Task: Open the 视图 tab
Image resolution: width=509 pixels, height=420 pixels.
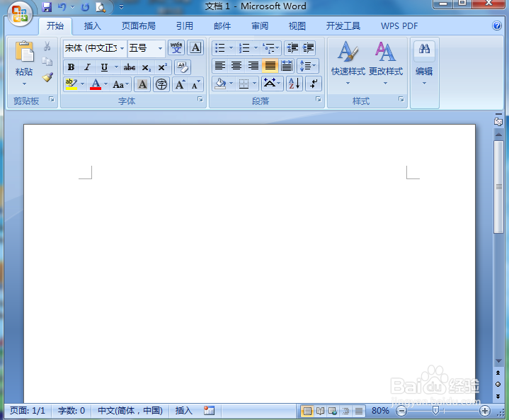Action: pyautogui.click(x=297, y=26)
